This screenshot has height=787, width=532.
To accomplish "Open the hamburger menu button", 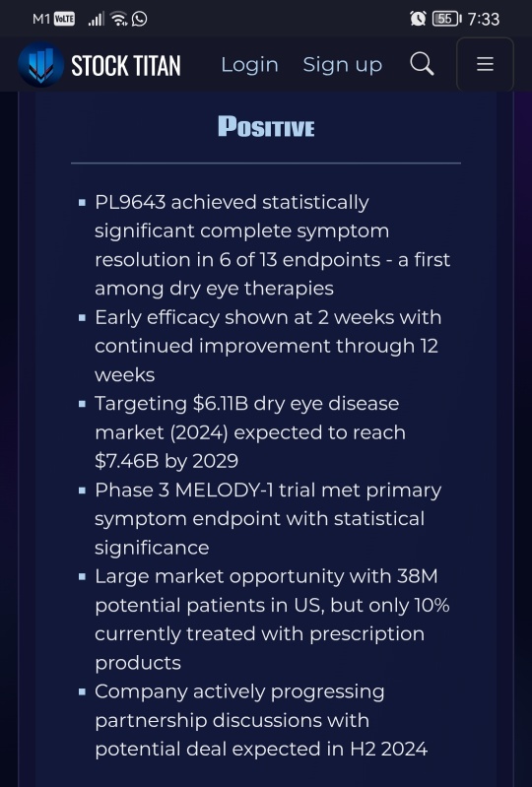I will 485,64.
